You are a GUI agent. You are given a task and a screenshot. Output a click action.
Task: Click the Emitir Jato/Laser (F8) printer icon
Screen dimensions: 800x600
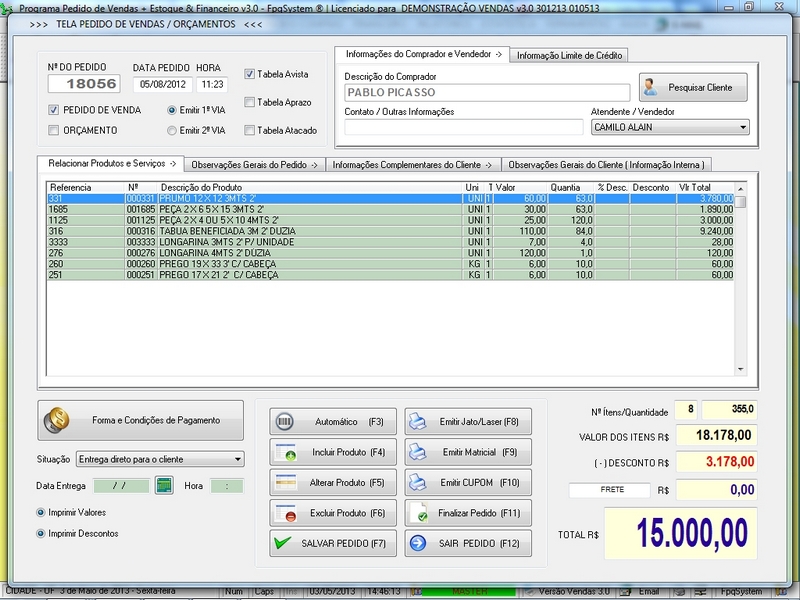419,422
